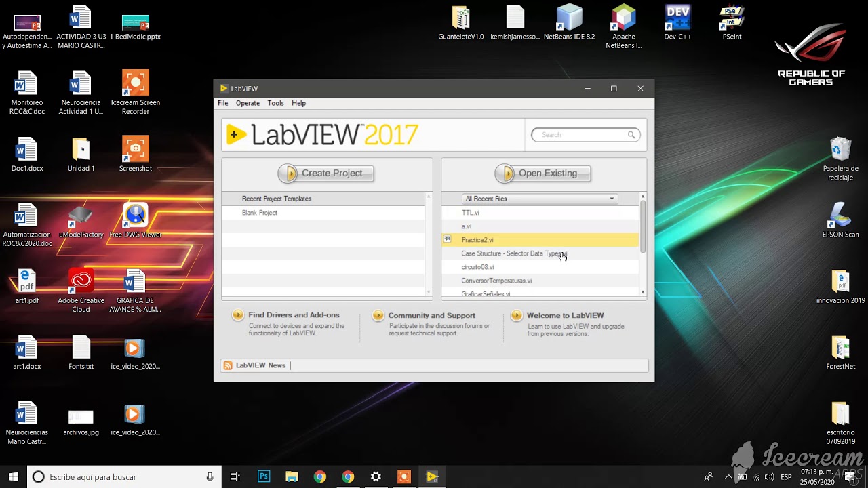Open the Welcome to LabVIEW link
Screen dimensions: 868x488
pyautogui.click(x=565, y=315)
